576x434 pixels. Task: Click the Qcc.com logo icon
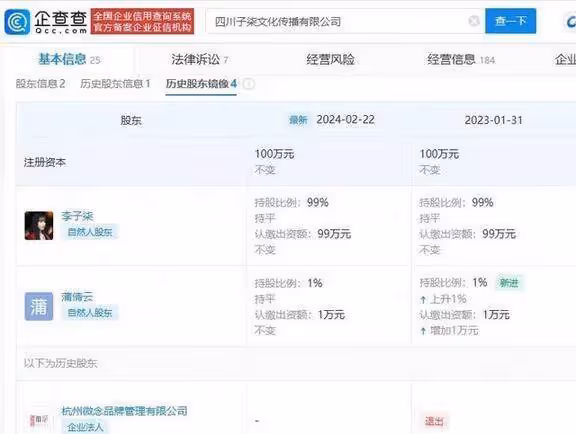(x=17, y=22)
